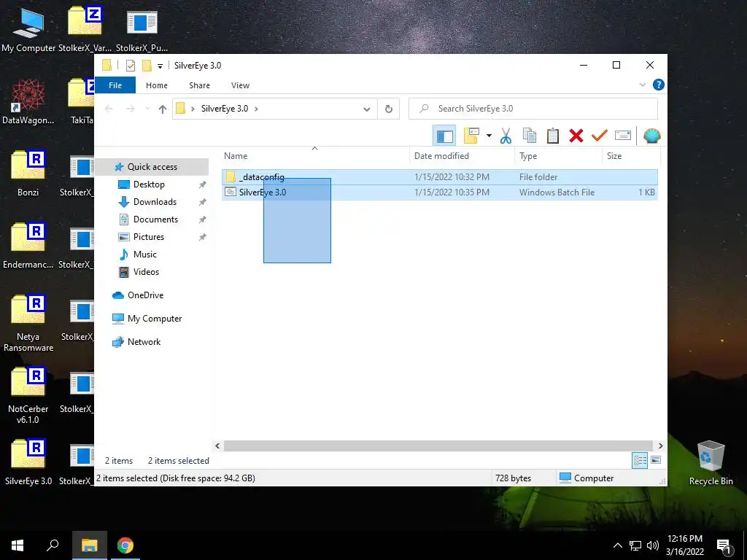Click the horizontal scrollbar track

[x=438, y=446]
